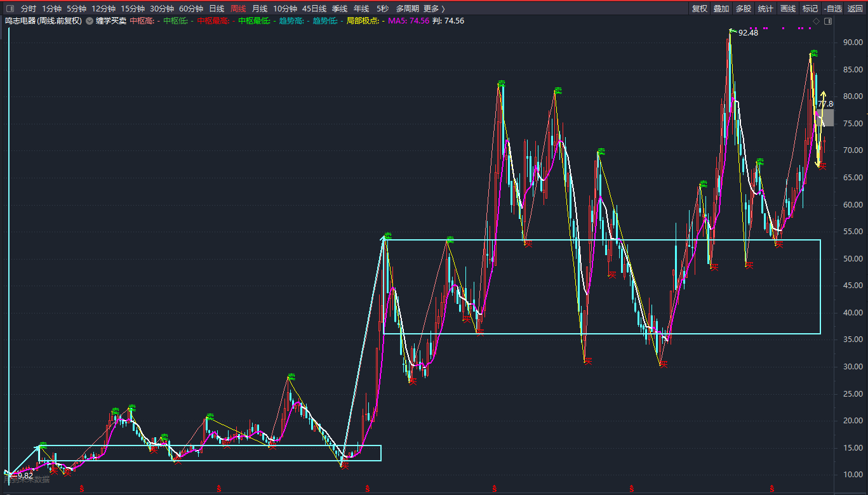Image resolution: width=868 pixels, height=495 pixels.
Task: Select the 15分钟 period
Action: tap(132, 9)
